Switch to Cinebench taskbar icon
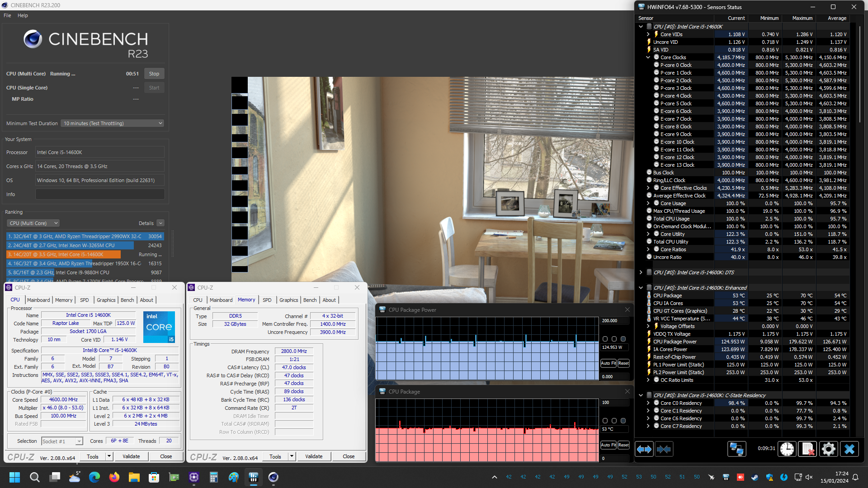868x488 pixels. tap(274, 477)
